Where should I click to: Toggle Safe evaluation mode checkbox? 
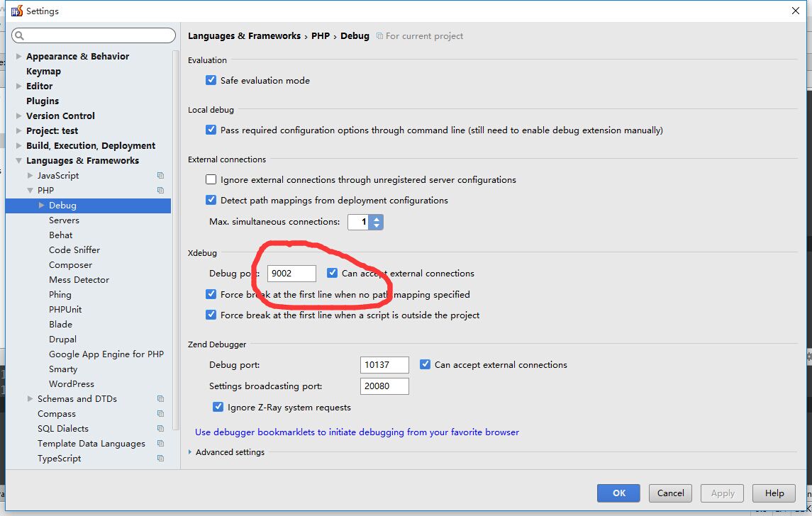(211, 80)
